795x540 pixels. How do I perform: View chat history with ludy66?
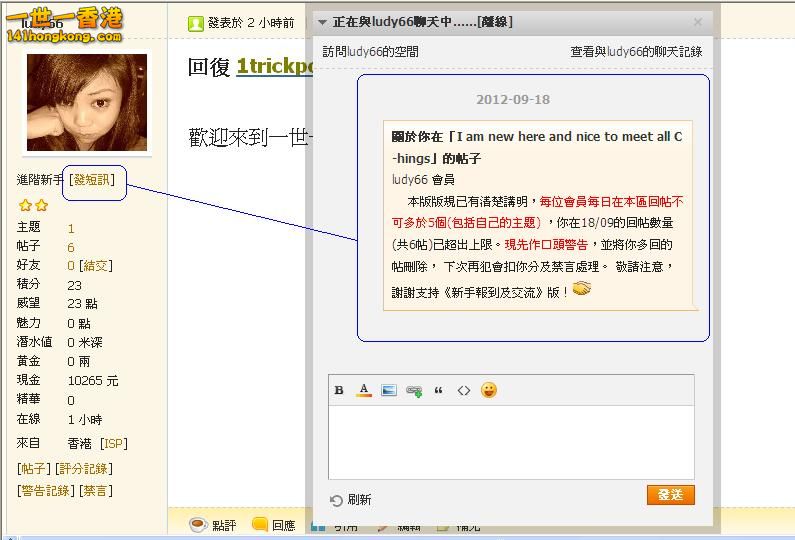pos(636,52)
